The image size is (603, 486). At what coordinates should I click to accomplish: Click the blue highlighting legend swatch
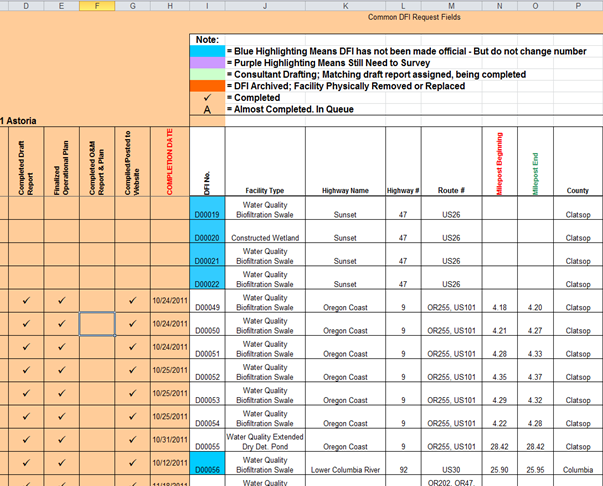(x=207, y=51)
